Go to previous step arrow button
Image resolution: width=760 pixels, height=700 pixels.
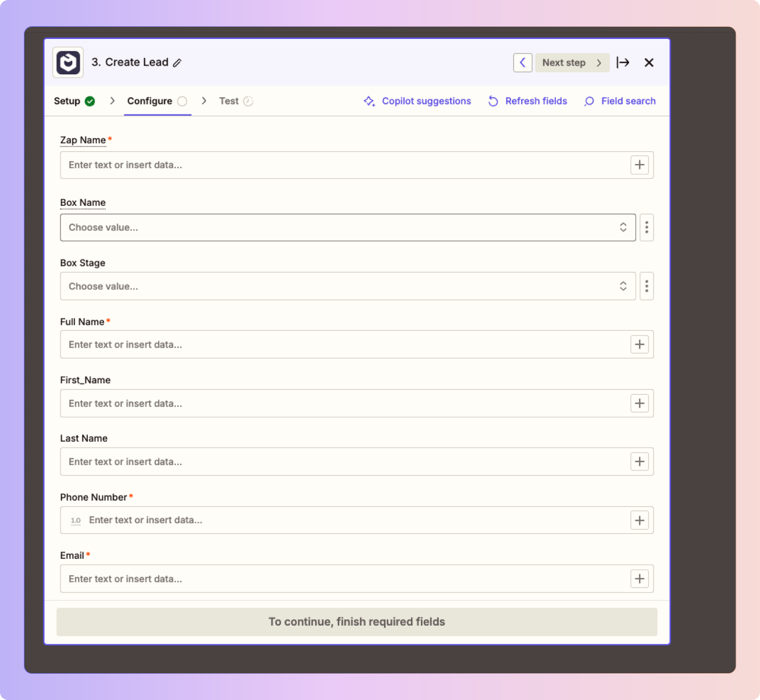pyautogui.click(x=523, y=63)
